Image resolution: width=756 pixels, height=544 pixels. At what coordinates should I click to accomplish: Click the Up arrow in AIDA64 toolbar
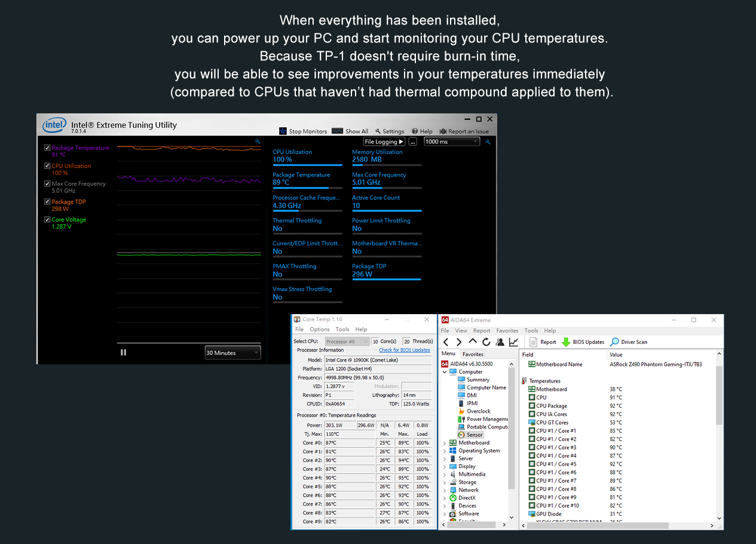473,342
